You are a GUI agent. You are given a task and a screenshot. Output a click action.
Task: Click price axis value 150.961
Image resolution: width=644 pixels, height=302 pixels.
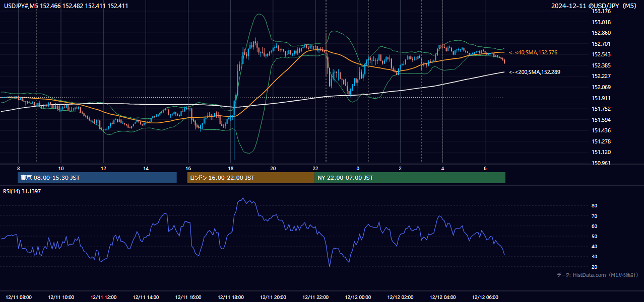click(601, 163)
